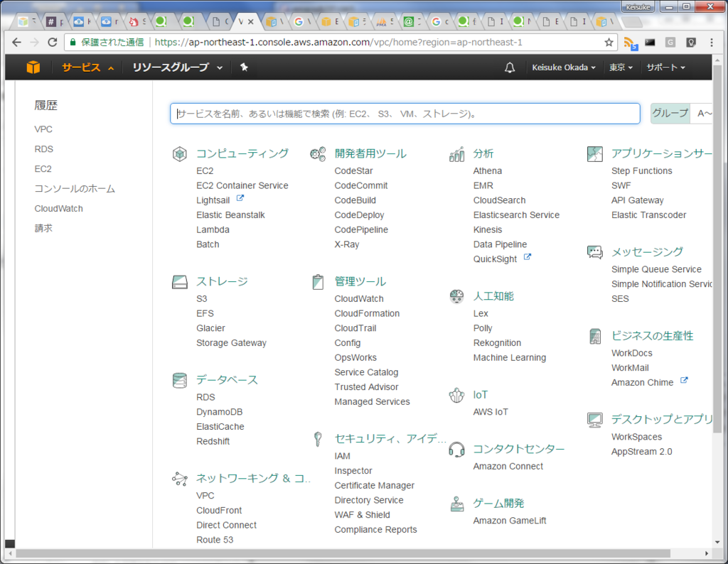The width and height of the screenshot is (728, 564).
Task: Click the Developer Tools gears icon
Action: pos(318,153)
